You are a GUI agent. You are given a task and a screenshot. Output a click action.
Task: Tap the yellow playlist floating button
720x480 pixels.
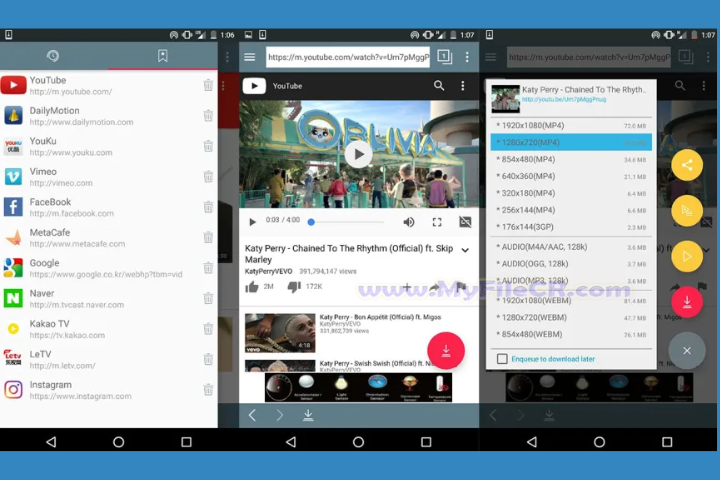pos(687,211)
